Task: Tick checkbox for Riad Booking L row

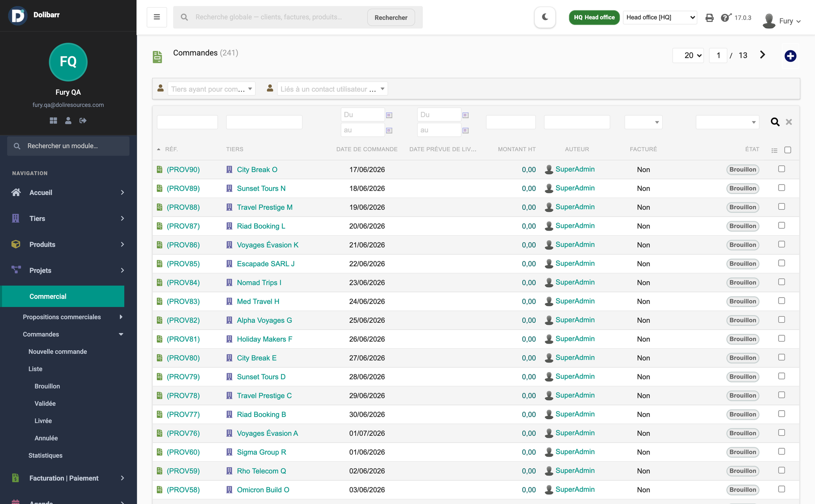Action: pyautogui.click(x=781, y=226)
